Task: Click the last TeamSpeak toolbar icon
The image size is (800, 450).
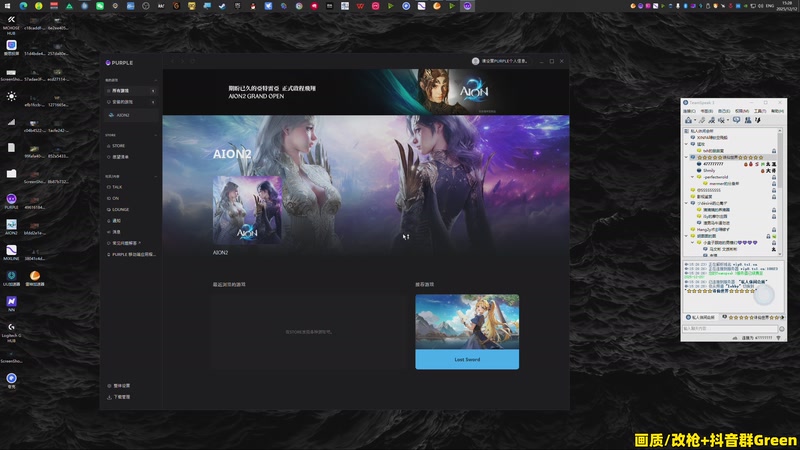Action: (758, 120)
